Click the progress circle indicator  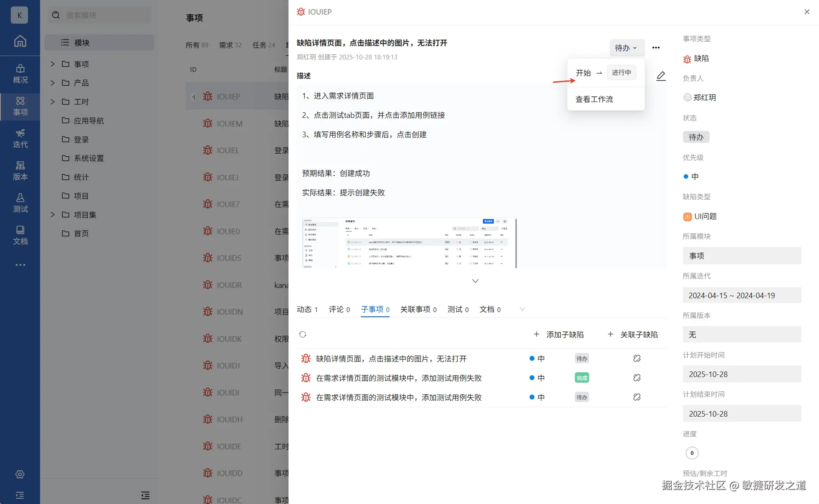tap(692, 453)
